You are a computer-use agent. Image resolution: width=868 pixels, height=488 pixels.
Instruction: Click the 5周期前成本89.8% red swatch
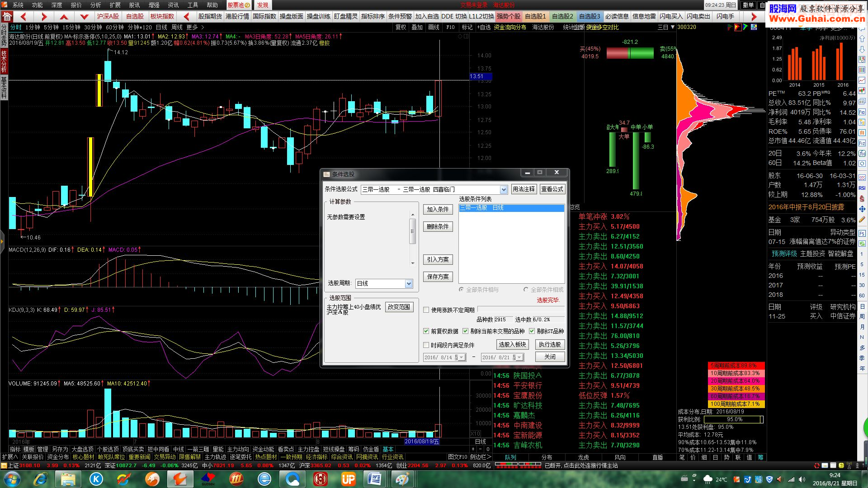[x=736, y=366]
